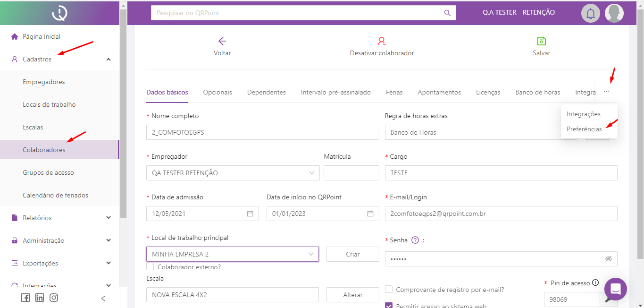Switch to the Férias tab
Screen dimensions: 644x308
(x=394, y=92)
